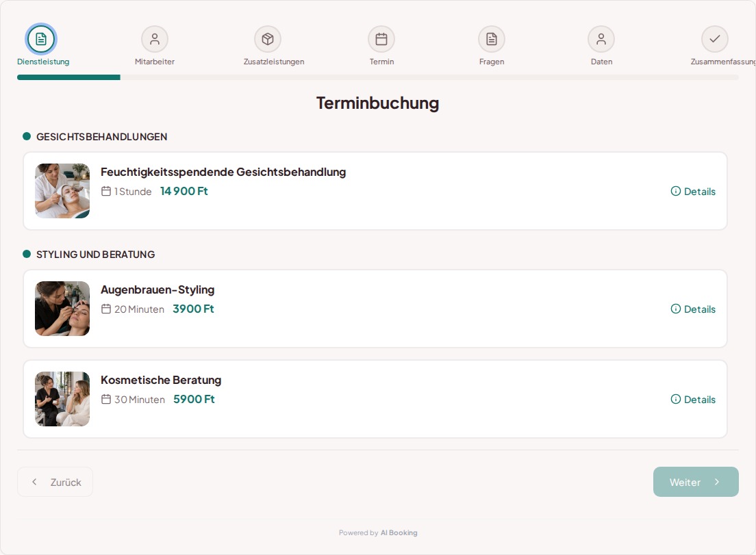
Task: Click the 3900 Ft price
Action: [x=193, y=309]
